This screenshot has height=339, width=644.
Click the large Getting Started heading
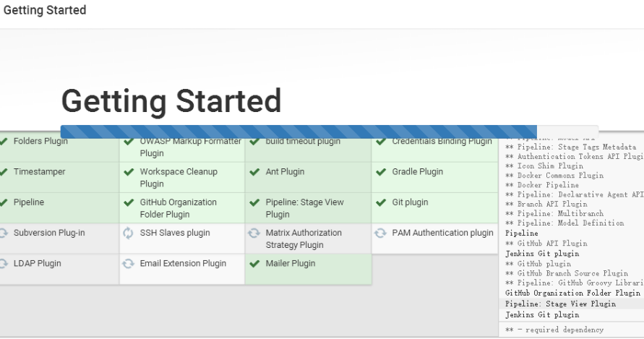171,101
